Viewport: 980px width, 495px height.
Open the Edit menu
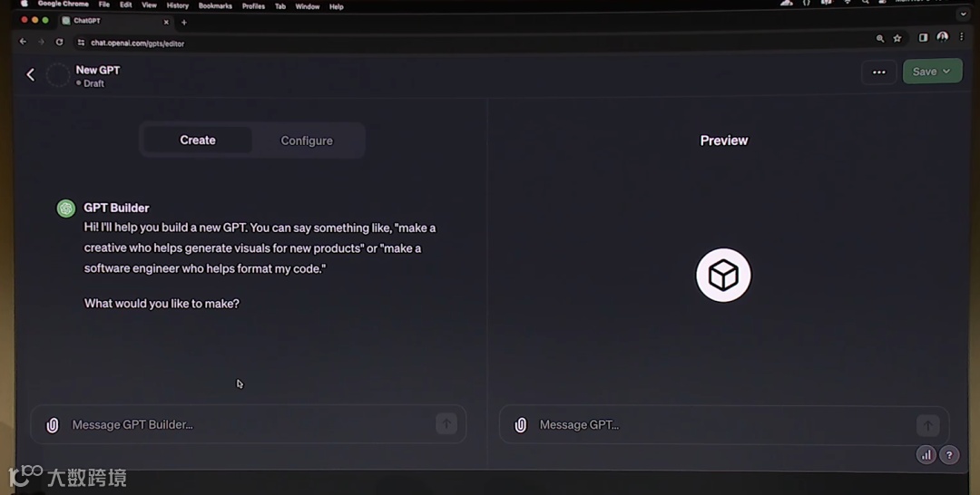pos(125,5)
